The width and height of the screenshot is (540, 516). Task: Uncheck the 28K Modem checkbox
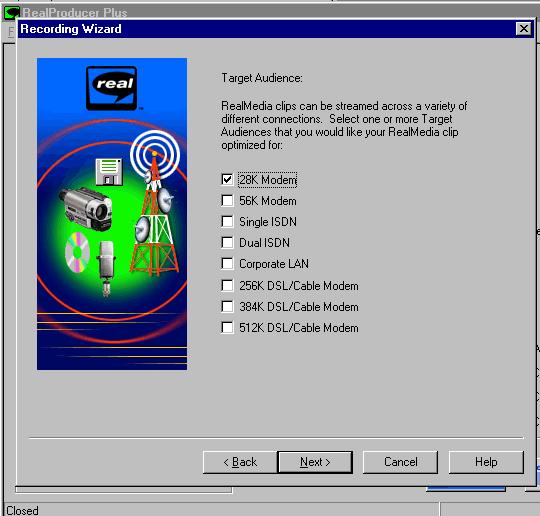[x=227, y=179]
